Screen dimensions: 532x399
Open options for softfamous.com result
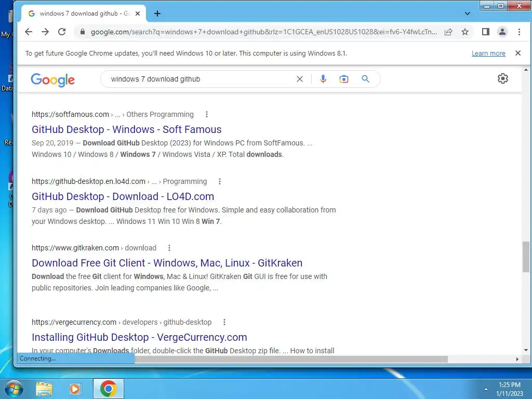click(x=207, y=114)
